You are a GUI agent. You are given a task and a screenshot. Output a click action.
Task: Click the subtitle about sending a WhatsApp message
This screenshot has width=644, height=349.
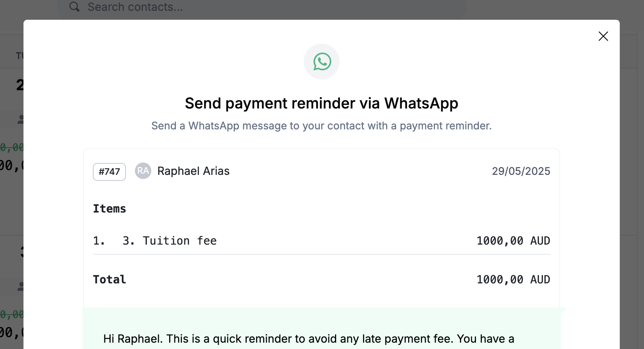322,126
